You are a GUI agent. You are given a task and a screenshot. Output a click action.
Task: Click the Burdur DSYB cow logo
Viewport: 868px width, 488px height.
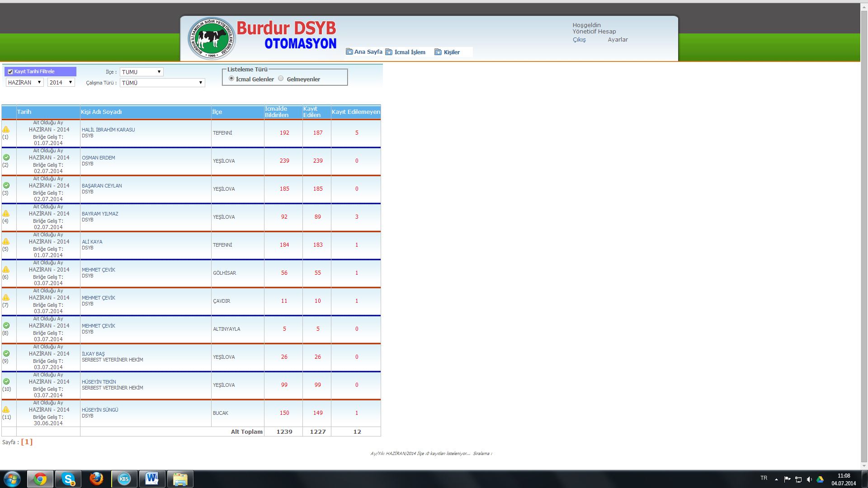tap(211, 39)
